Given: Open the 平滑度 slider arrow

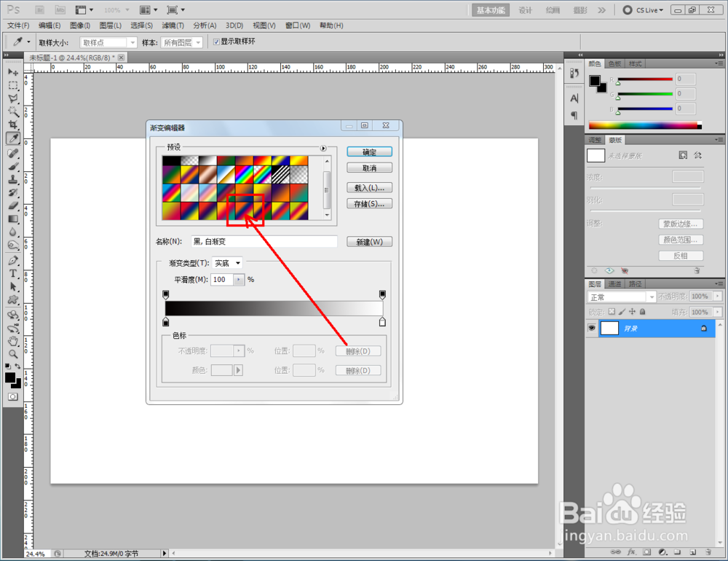Looking at the screenshot, I should 239,279.
